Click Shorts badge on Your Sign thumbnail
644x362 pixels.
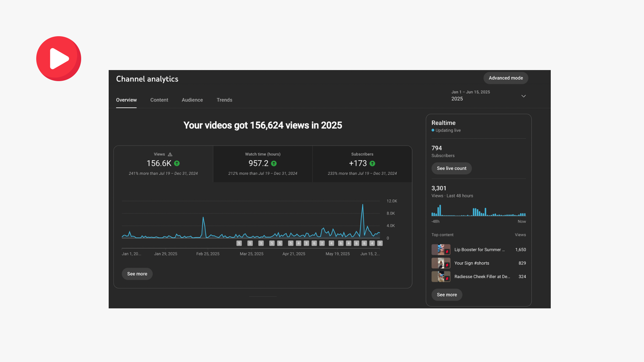pyautogui.click(x=447, y=265)
